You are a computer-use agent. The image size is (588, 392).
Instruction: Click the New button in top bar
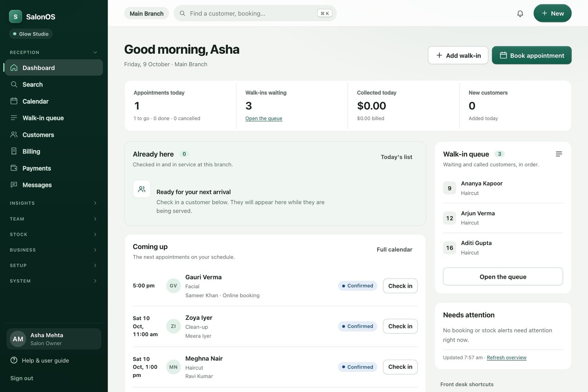coord(552,14)
